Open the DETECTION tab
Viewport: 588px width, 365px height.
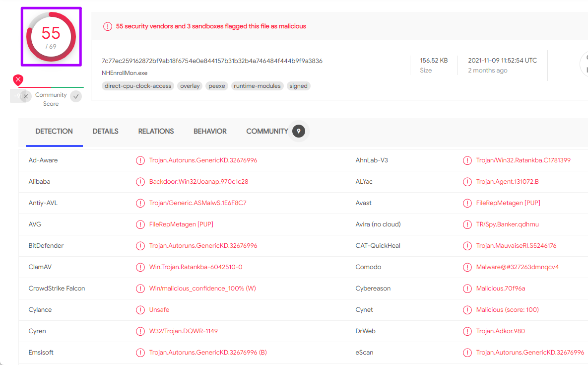pyautogui.click(x=54, y=131)
